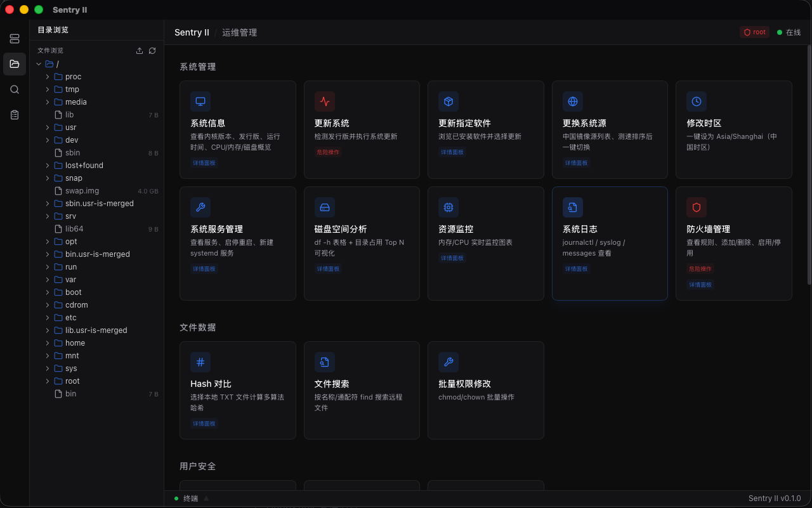Click the file search icon on 文件搜索 card
Screen dimensions: 812x508
[x=325, y=362]
